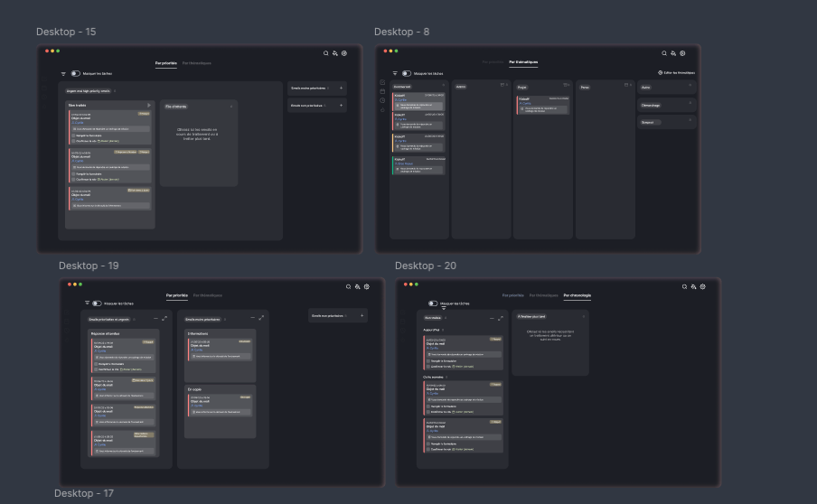Select 'Par chronologie' tab in Desktop - 20
This screenshot has width=817, height=504.
click(578, 295)
